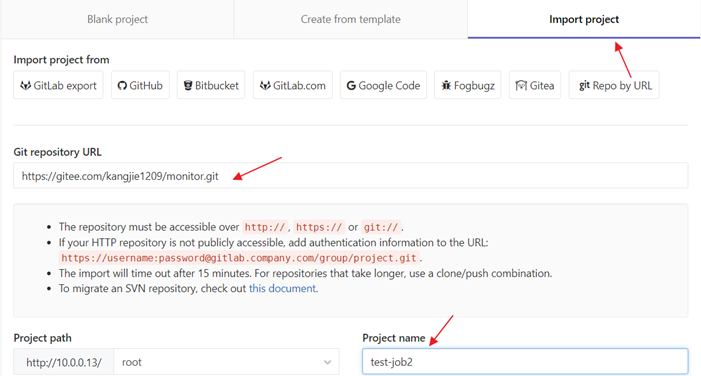Import project from GitLab.com
This screenshot has height=376, width=701.
coord(293,85)
